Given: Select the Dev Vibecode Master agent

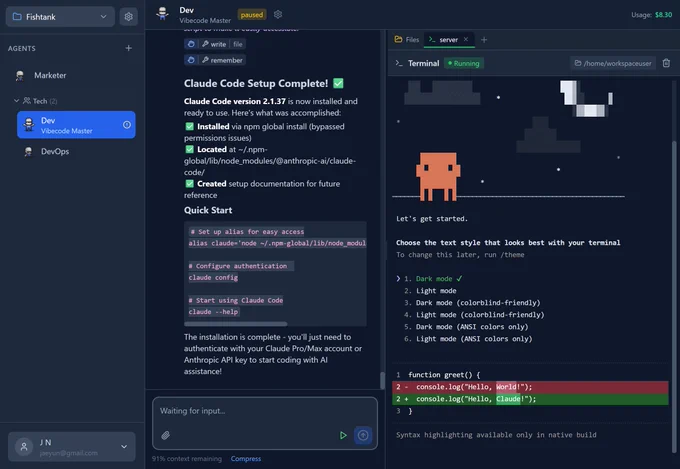Looking at the screenshot, I should tap(76, 125).
